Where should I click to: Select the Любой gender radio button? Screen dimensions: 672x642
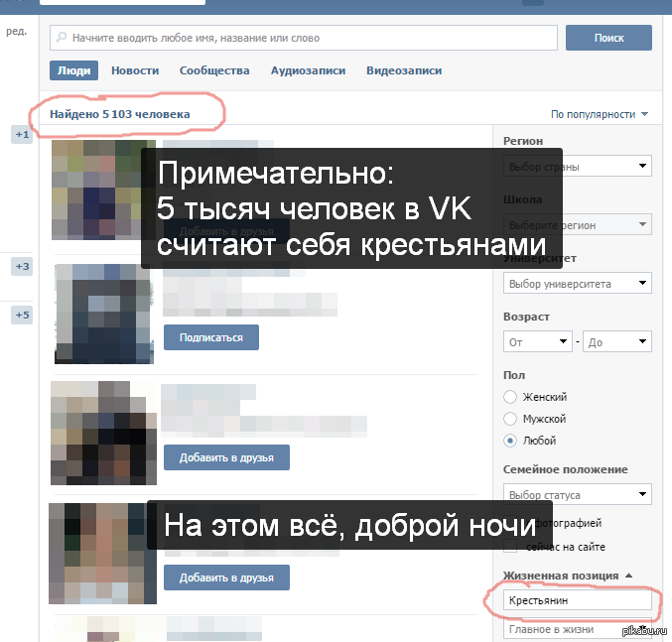[510, 441]
